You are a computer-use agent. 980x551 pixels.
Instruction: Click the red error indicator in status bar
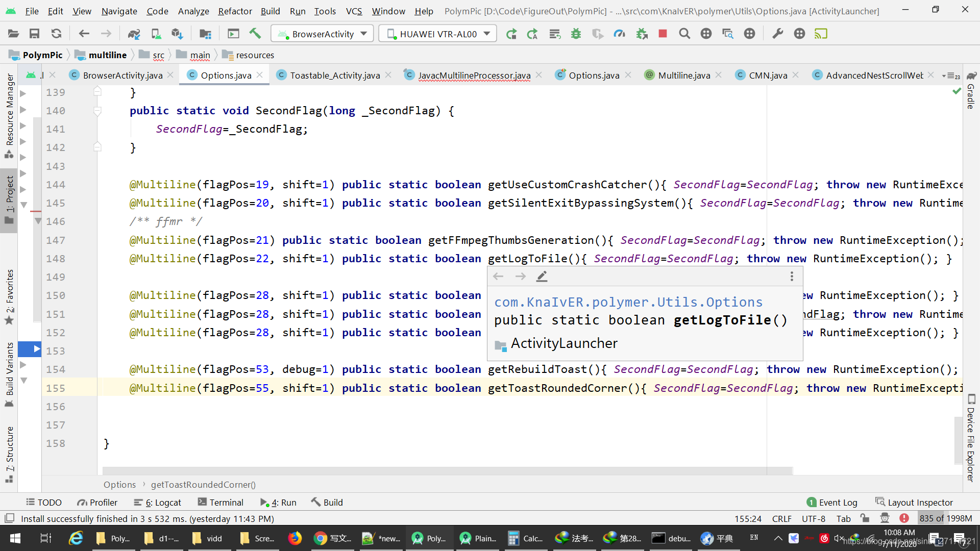904,518
